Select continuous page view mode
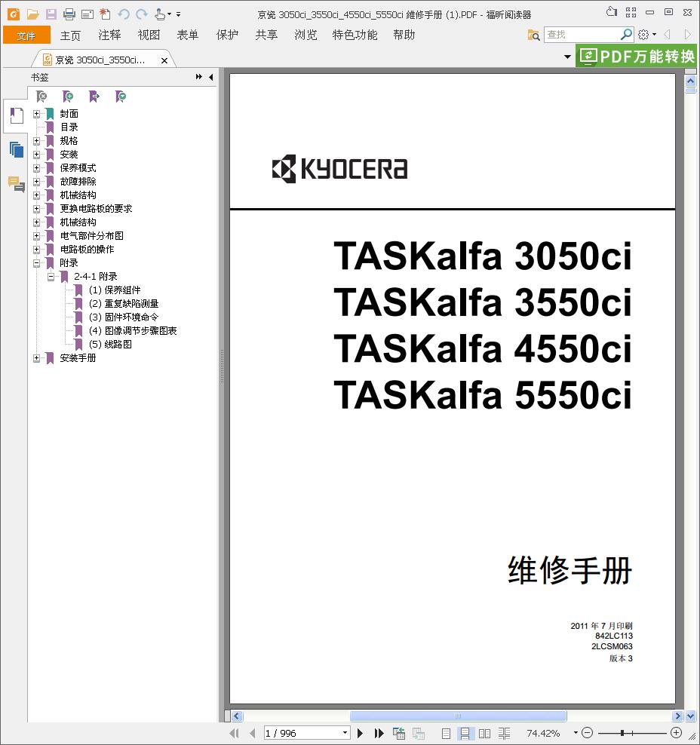The width and height of the screenshot is (700, 745). click(465, 733)
